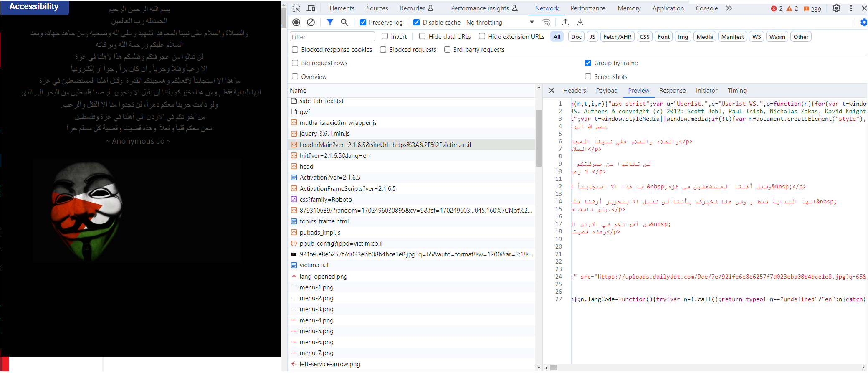Open the No throttling dropdown
Screen dimensions: 868x373
[500, 23]
